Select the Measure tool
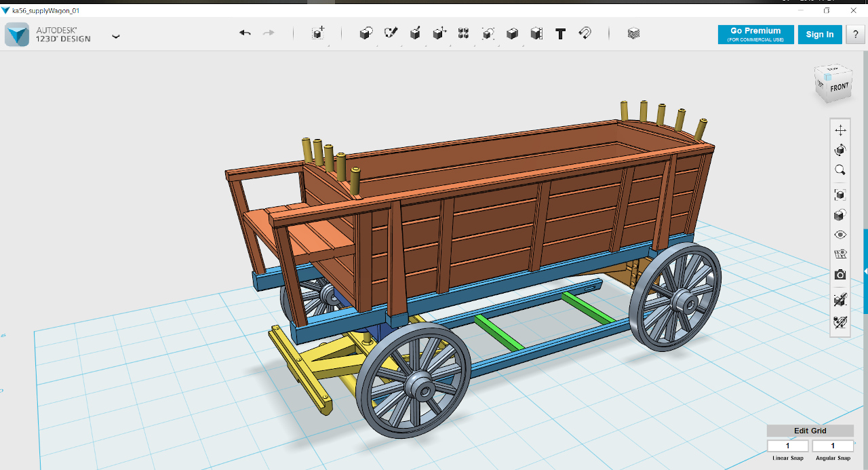Screen dimensions: 868x470 [536, 33]
